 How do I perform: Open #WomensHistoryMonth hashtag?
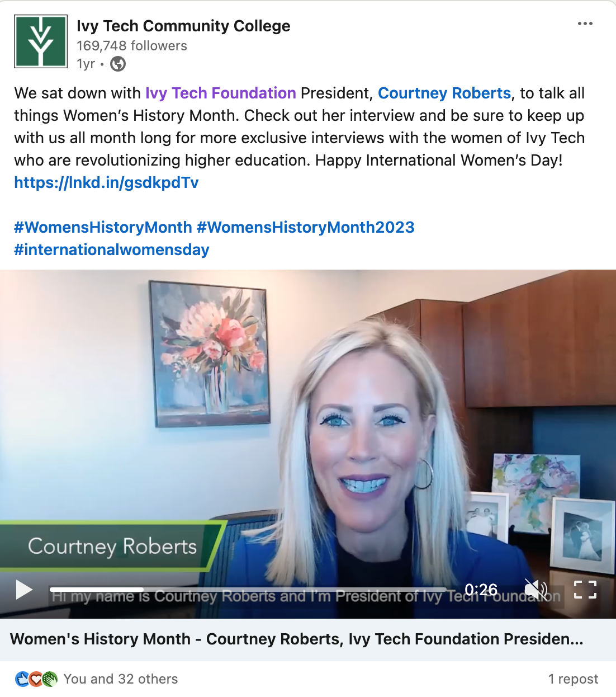(103, 227)
